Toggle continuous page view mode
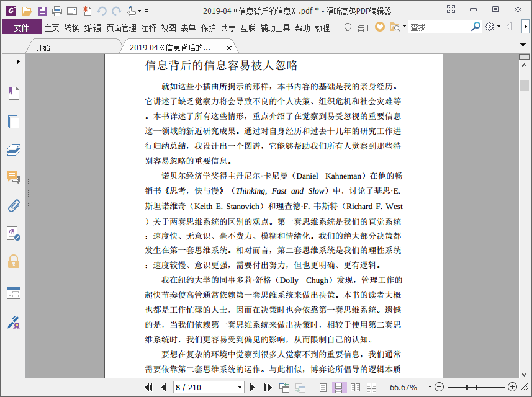 click(338, 387)
